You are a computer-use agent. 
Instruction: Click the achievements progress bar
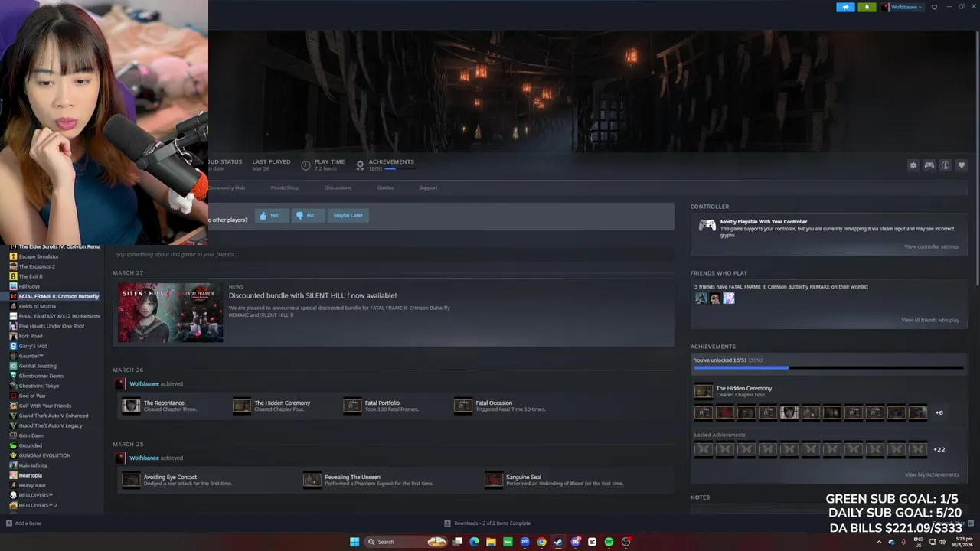pos(828,368)
